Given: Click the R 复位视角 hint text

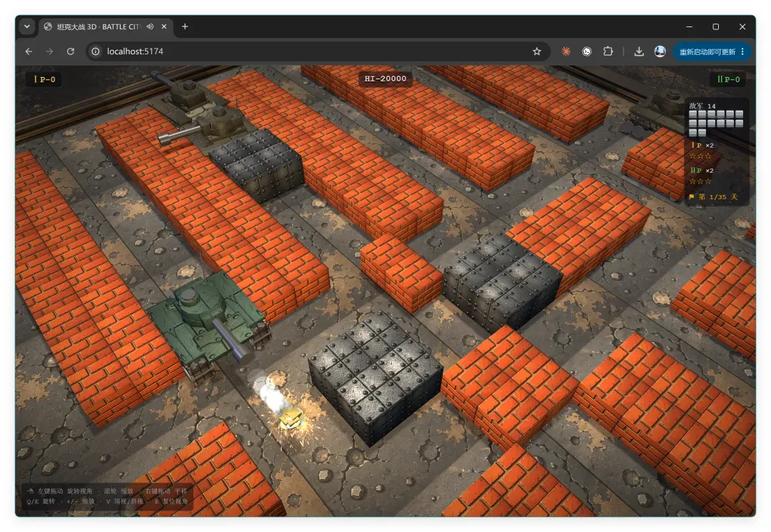Looking at the screenshot, I should [x=171, y=501].
